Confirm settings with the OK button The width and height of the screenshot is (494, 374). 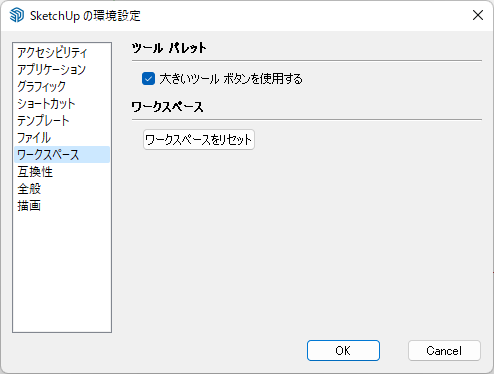pos(343,350)
